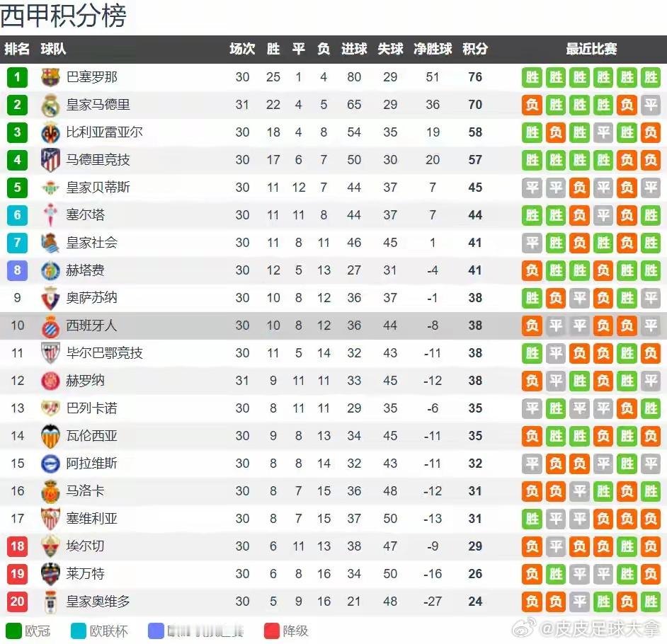Select the highlighted 西班牙人 row
The image size is (667, 644).
(x=333, y=326)
